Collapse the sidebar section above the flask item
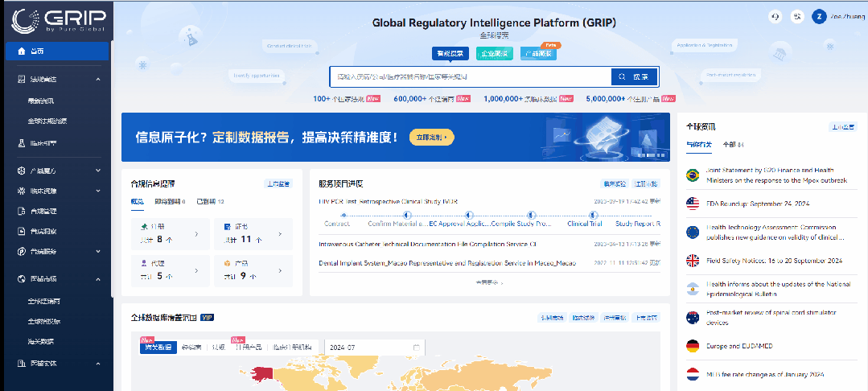The image size is (868, 391). tap(98, 79)
